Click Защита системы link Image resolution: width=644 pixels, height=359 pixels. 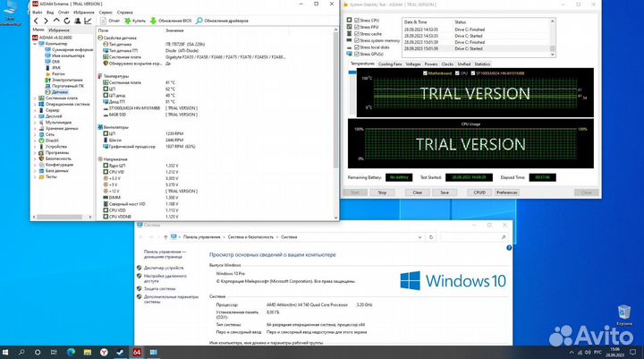point(159,288)
